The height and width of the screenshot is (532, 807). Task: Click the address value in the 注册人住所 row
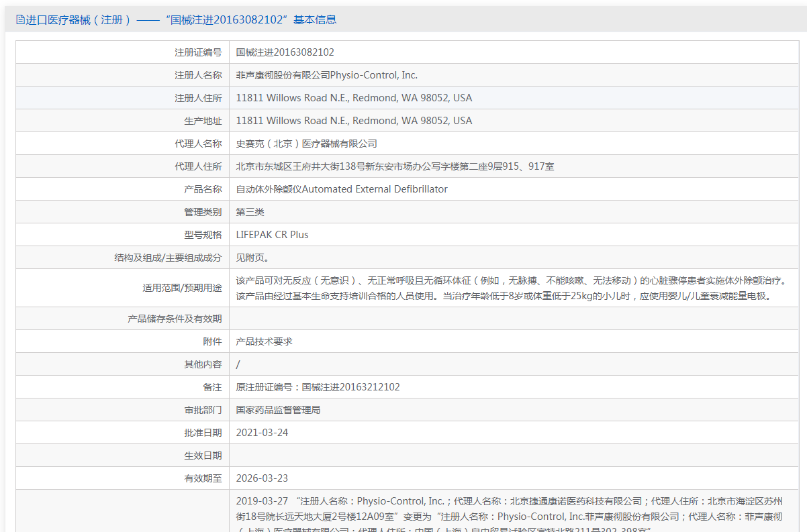pyautogui.click(x=354, y=98)
